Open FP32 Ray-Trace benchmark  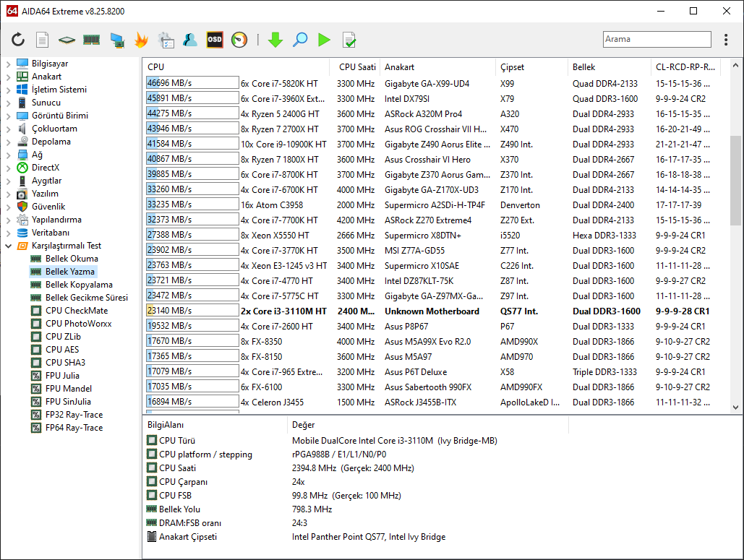pos(74,415)
